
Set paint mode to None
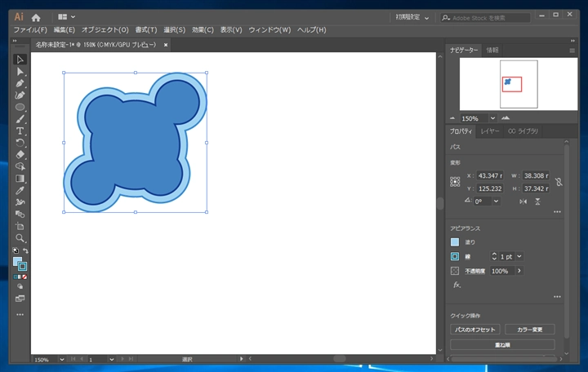[24, 277]
